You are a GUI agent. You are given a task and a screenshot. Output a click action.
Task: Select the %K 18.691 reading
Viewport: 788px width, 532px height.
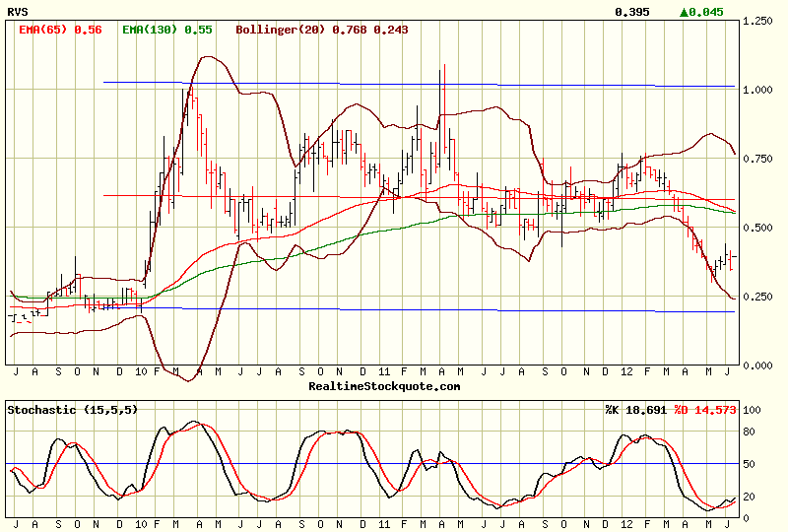point(637,409)
